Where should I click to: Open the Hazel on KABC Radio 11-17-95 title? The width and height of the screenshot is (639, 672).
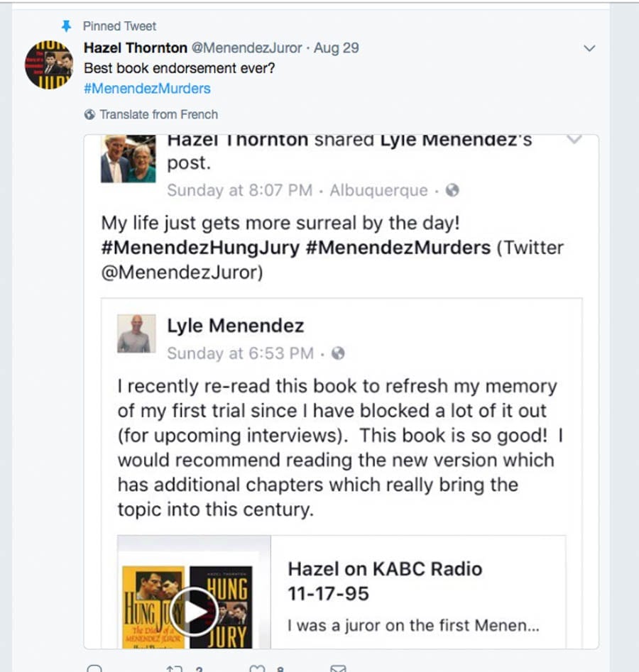pyautogui.click(x=384, y=580)
